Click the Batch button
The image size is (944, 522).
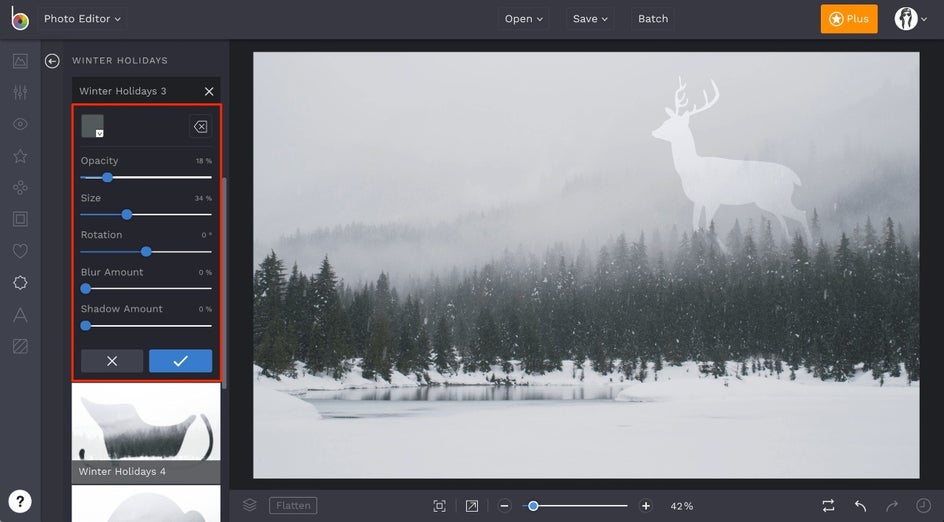point(653,19)
